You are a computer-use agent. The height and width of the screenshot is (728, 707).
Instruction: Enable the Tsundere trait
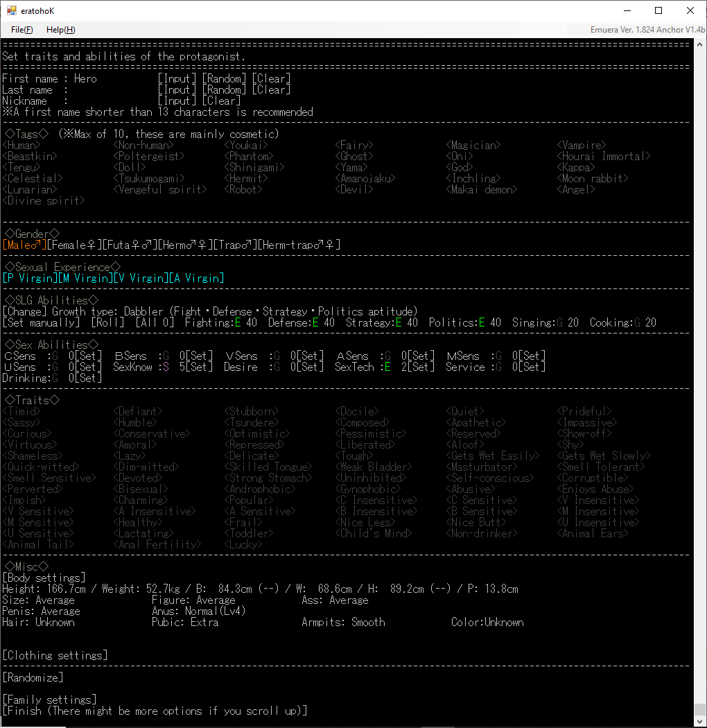tap(251, 423)
